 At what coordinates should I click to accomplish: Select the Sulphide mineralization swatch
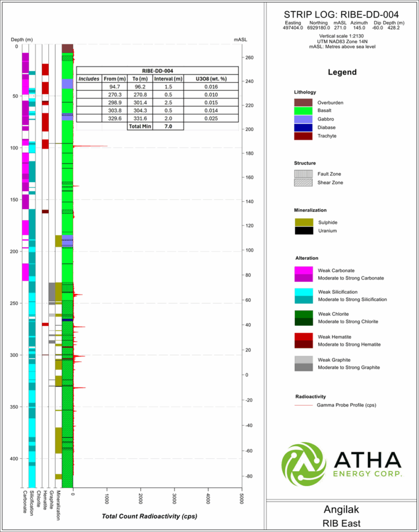(x=304, y=222)
